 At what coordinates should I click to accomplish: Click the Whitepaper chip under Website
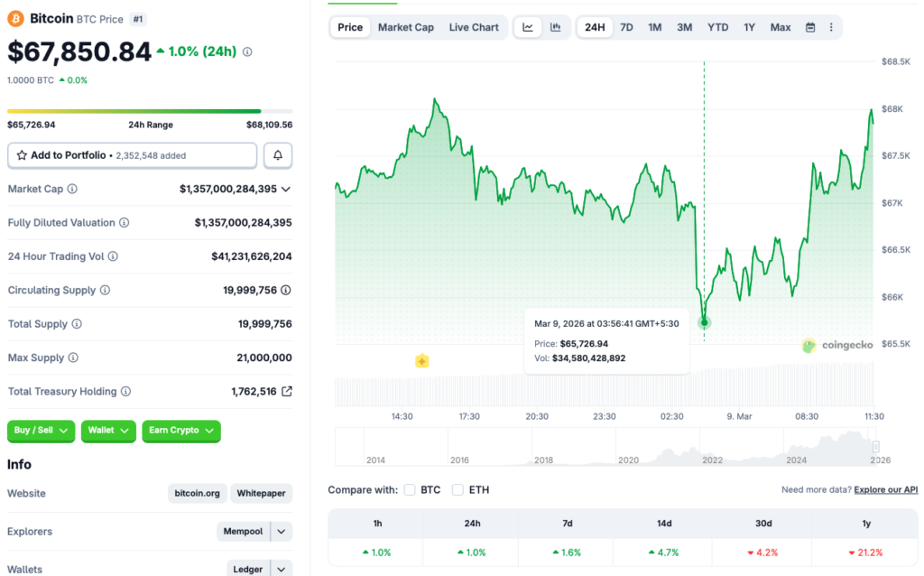coord(261,493)
